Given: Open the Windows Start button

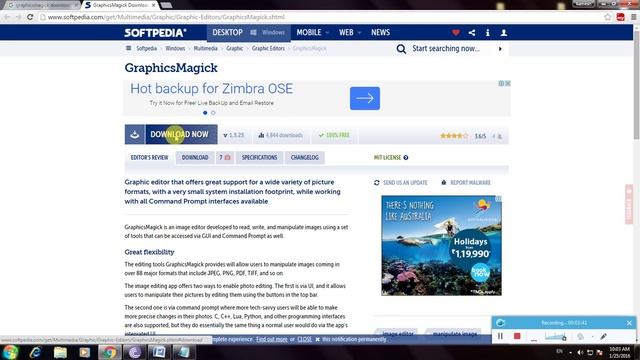Looking at the screenshot, I should point(10,352).
